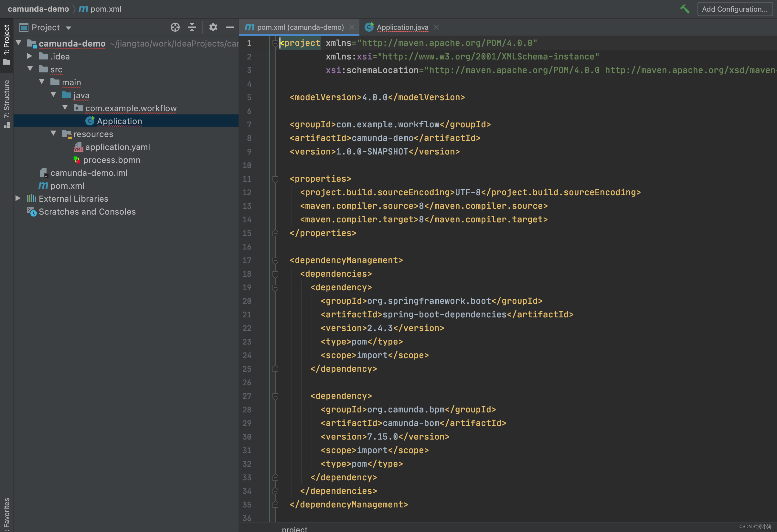Switch to Application.java tab
The image size is (777, 532).
[402, 27]
